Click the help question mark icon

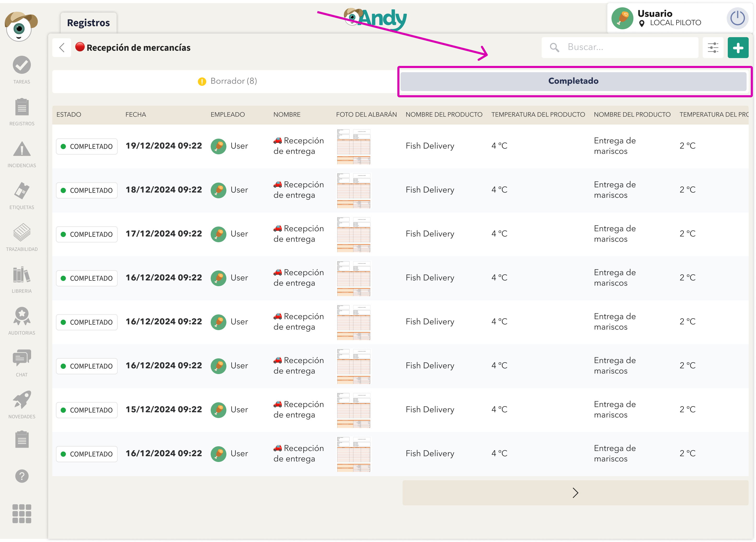(x=22, y=476)
